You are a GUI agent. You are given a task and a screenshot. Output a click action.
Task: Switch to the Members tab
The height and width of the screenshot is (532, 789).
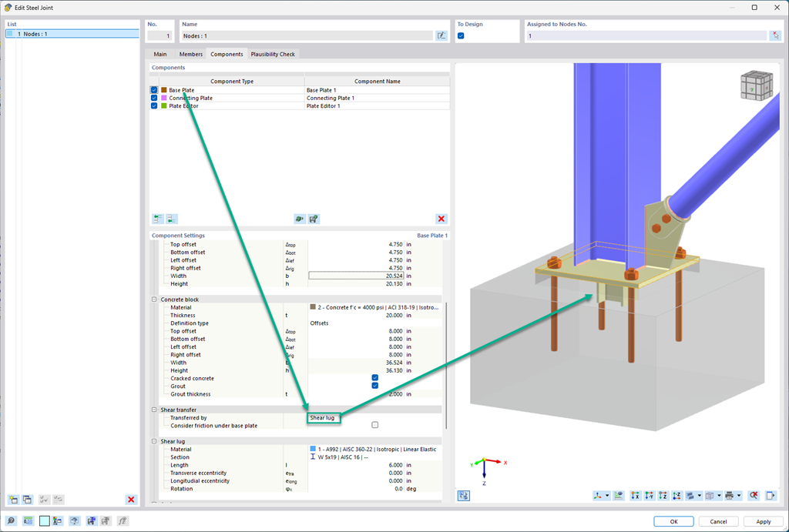[x=191, y=55]
